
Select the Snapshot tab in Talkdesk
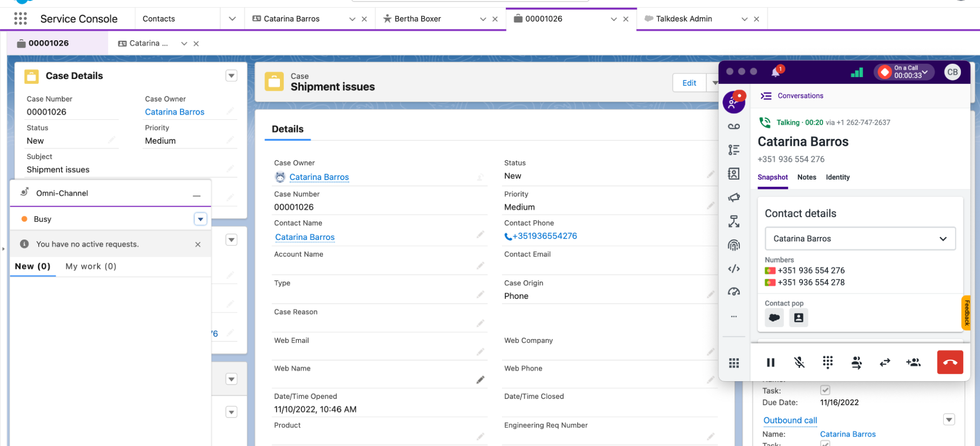pos(772,177)
